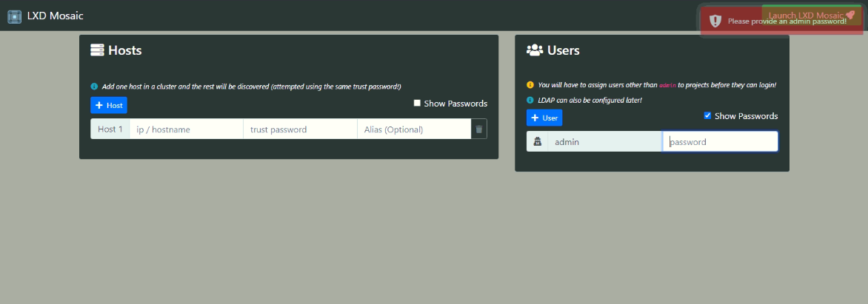This screenshot has height=304, width=868.
Task: Click the Users group icon
Action: click(x=535, y=50)
